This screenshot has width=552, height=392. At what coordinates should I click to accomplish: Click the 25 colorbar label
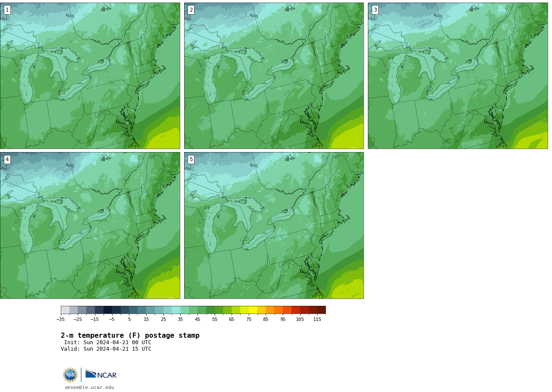pyautogui.click(x=163, y=320)
